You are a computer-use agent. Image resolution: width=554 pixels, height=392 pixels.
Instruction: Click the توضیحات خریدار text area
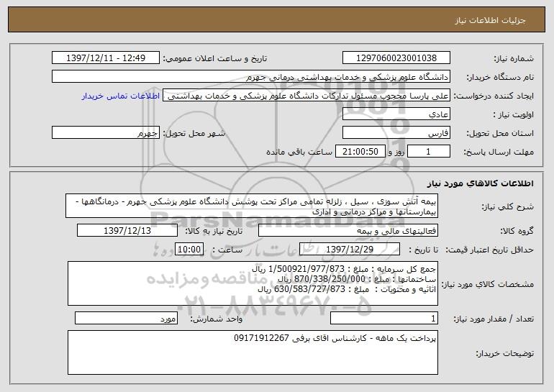click(253, 352)
